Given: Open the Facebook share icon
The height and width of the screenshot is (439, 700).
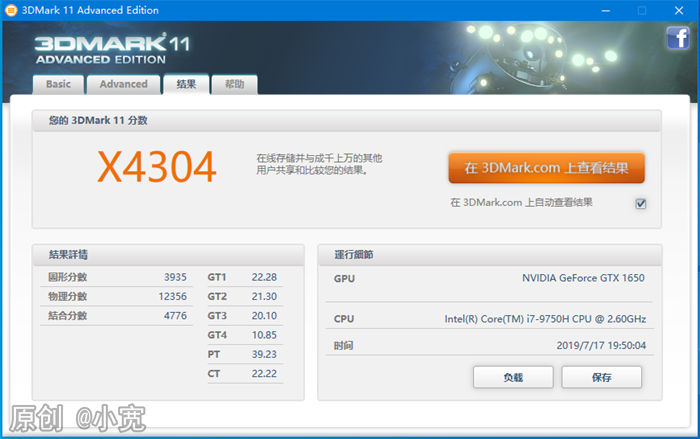Looking at the screenshot, I should click(x=678, y=38).
